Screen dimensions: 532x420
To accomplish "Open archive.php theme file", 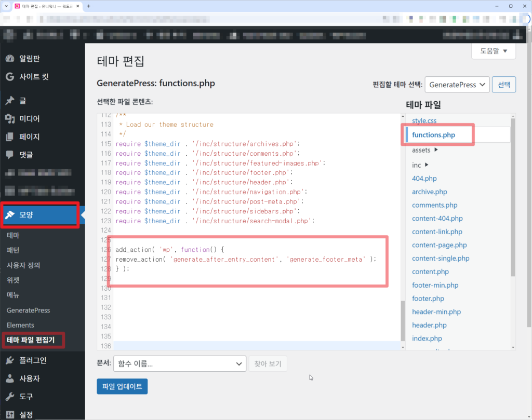I will [429, 192].
